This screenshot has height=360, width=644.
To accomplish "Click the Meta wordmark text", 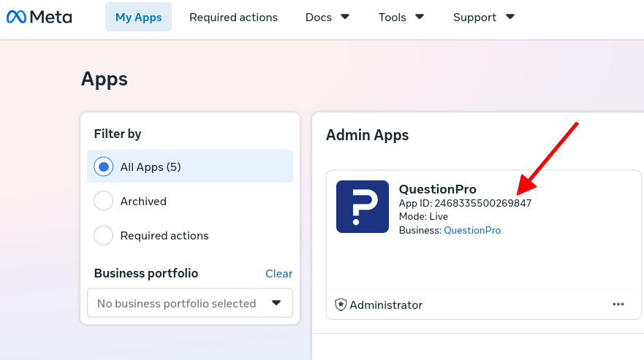I will point(51,18).
